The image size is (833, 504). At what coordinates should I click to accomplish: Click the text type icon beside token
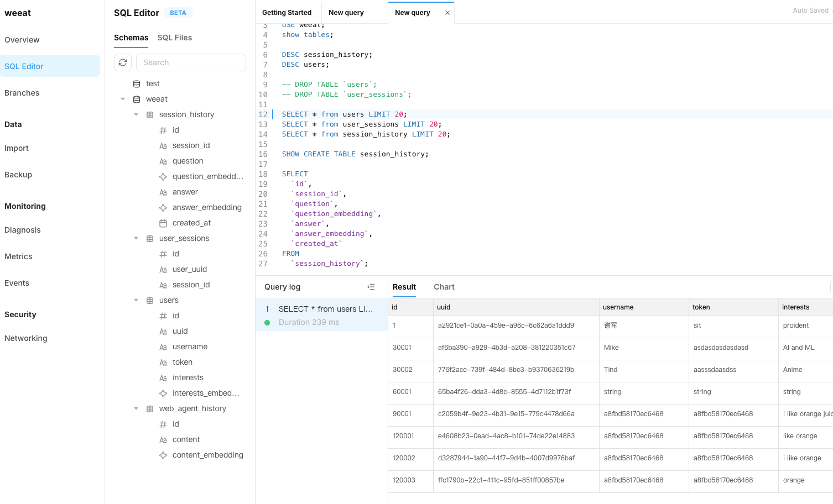tap(163, 363)
